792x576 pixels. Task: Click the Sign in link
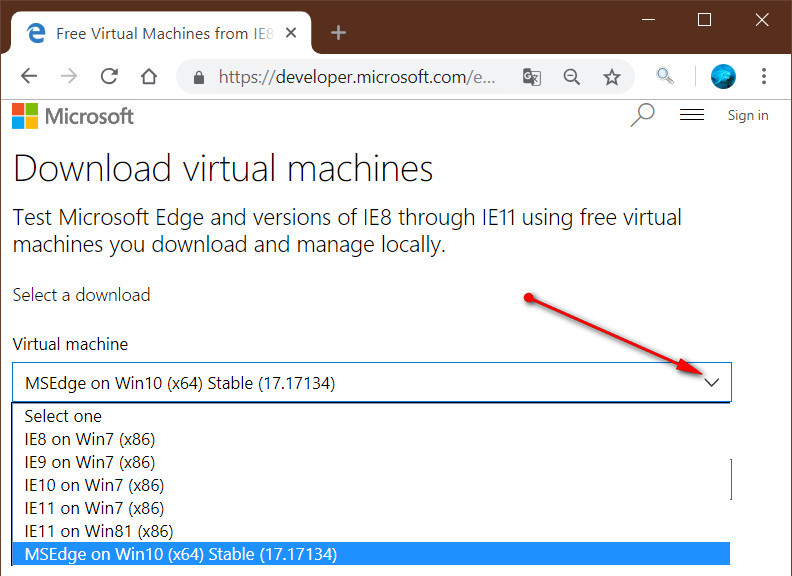pos(748,115)
